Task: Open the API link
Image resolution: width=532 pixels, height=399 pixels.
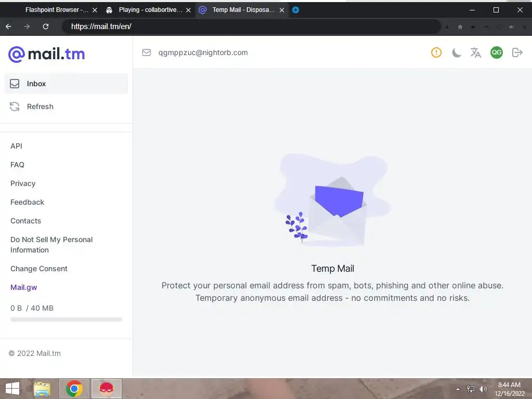Action: (x=16, y=146)
